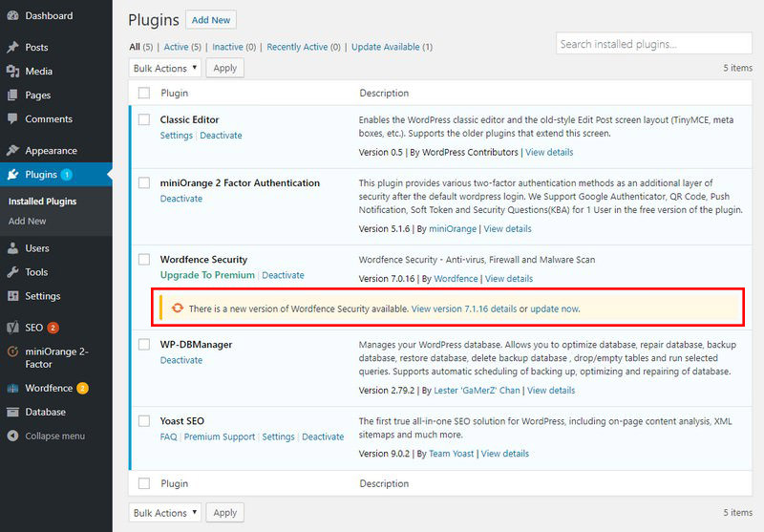This screenshot has width=764, height=532.
Task: Open miniOrange author link
Action: point(453,229)
